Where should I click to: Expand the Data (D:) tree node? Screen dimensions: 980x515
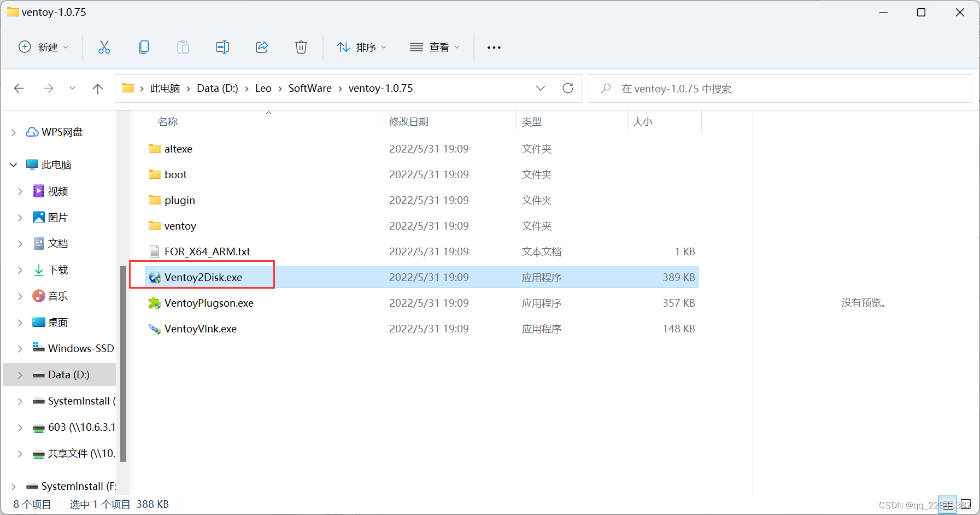(x=20, y=375)
